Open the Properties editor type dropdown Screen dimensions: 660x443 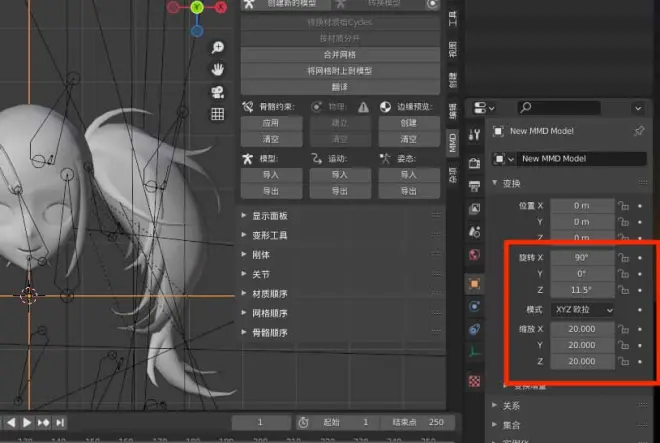484,108
